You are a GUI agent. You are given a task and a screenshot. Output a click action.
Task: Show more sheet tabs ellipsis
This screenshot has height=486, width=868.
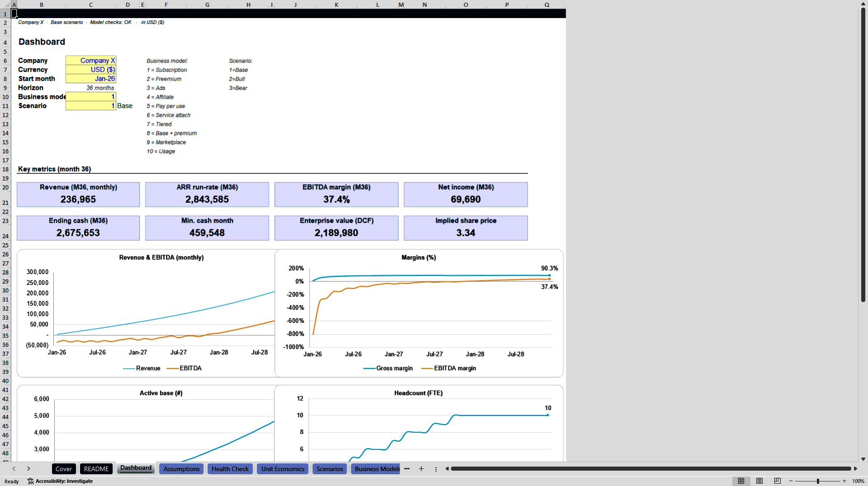click(407, 469)
